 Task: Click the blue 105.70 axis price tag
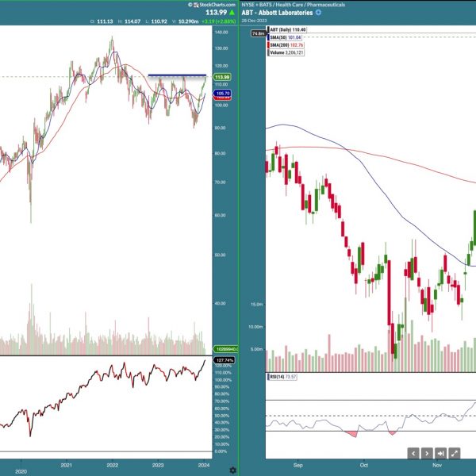pyautogui.click(x=222, y=93)
